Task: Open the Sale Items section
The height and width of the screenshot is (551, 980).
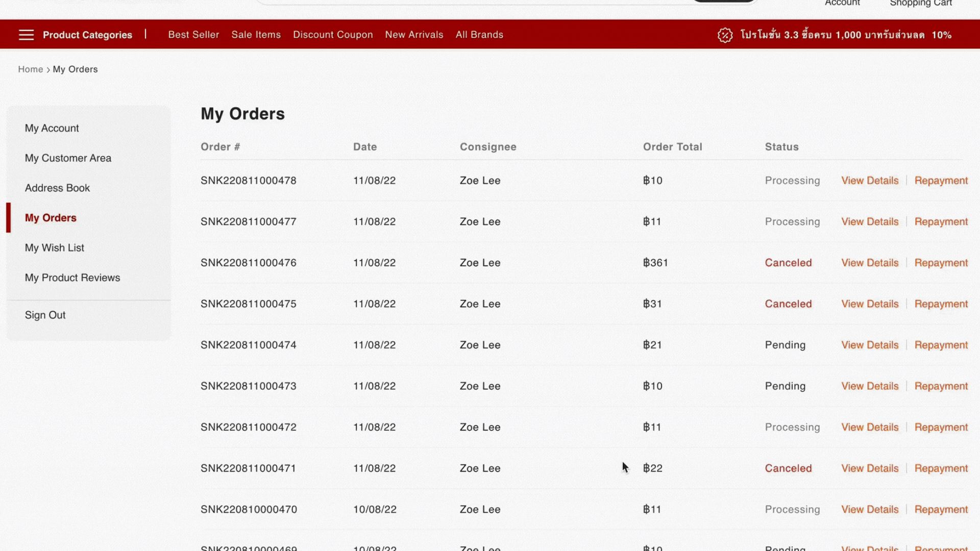Action: (256, 34)
